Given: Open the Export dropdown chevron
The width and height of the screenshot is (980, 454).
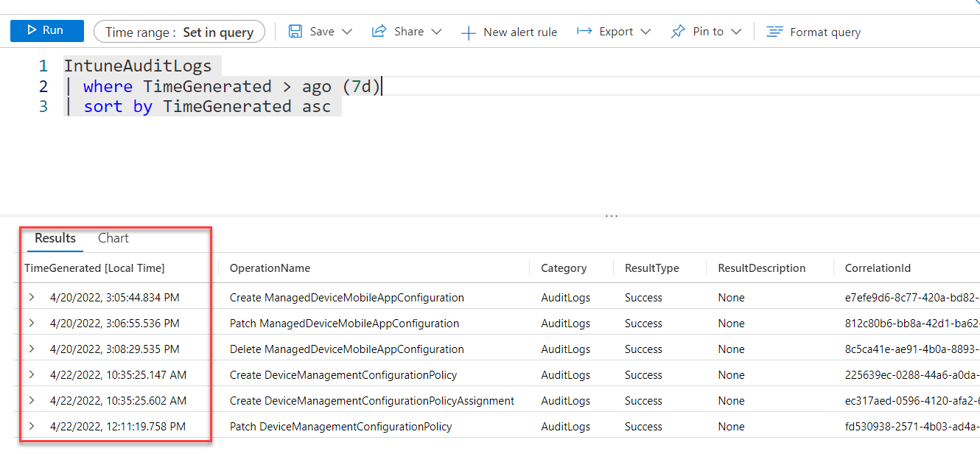Looking at the screenshot, I should tap(646, 32).
